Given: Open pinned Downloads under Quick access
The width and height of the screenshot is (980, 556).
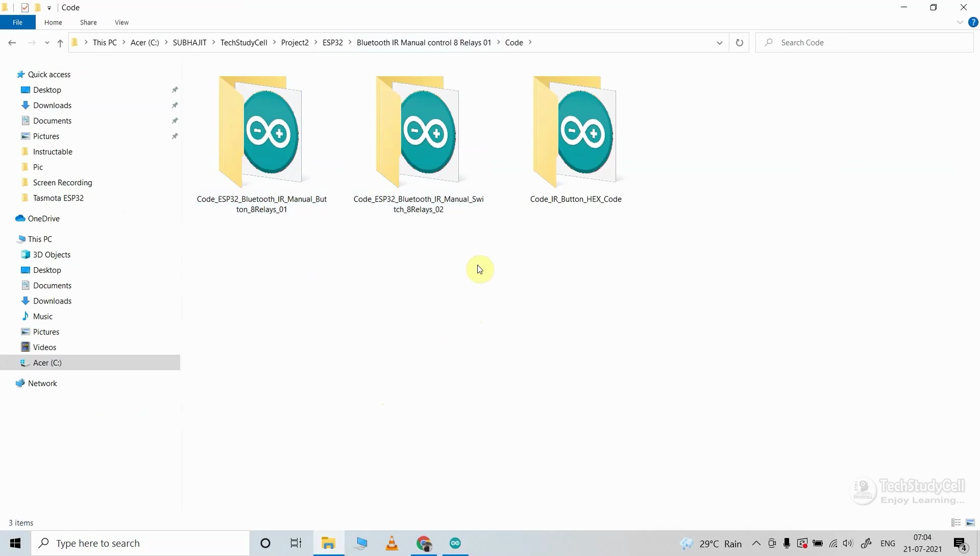Looking at the screenshot, I should 52,106.
